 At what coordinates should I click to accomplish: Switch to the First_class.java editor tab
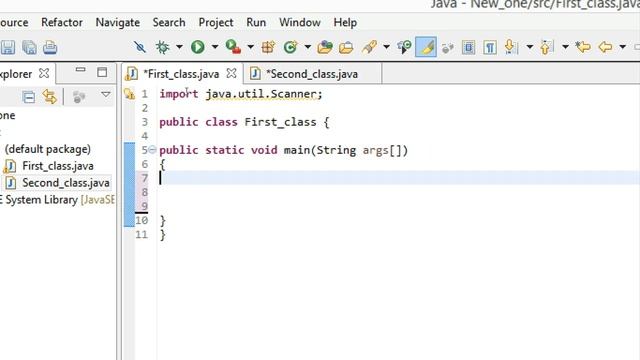(x=181, y=74)
